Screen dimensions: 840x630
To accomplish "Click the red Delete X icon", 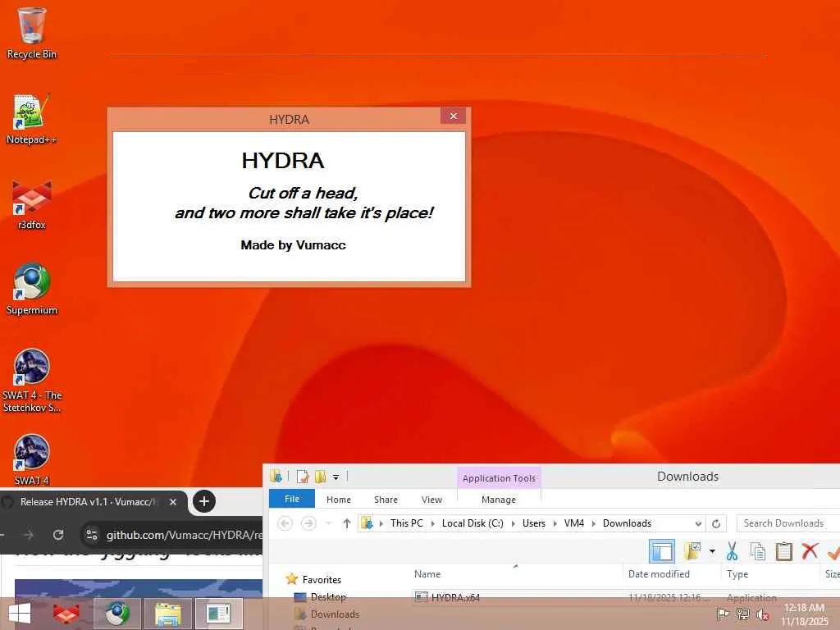I will coord(810,550).
